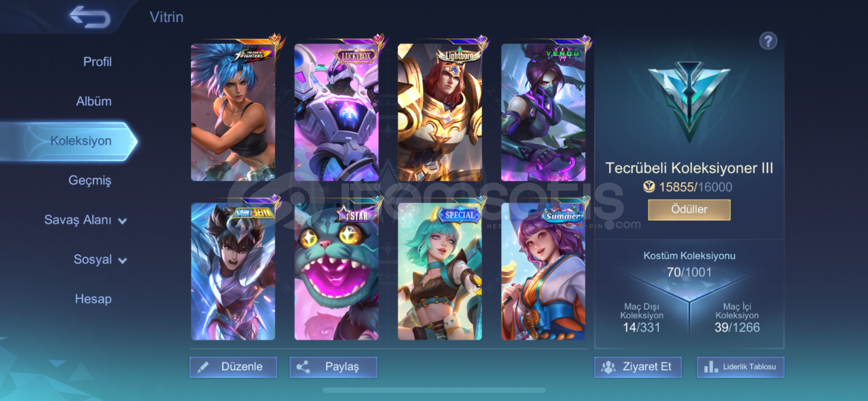Select the Geçmiş menu item
Screen dimensions: 868x401
click(90, 180)
